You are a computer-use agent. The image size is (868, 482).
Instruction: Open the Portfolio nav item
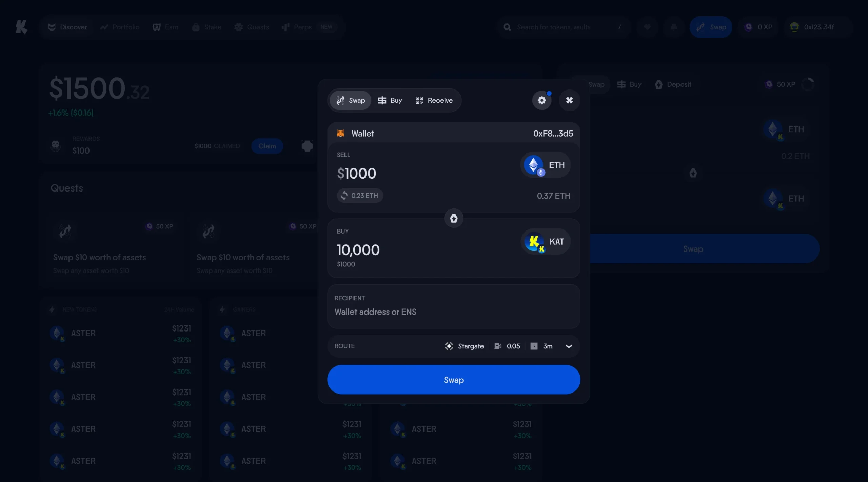pos(120,27)
